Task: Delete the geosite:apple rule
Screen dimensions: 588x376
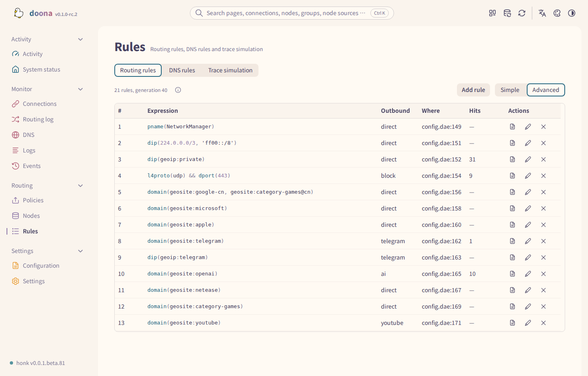Action: 543,225
